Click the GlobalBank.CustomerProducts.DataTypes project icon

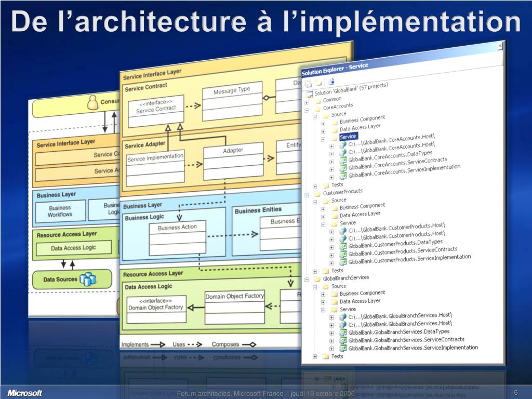(343, 246)
